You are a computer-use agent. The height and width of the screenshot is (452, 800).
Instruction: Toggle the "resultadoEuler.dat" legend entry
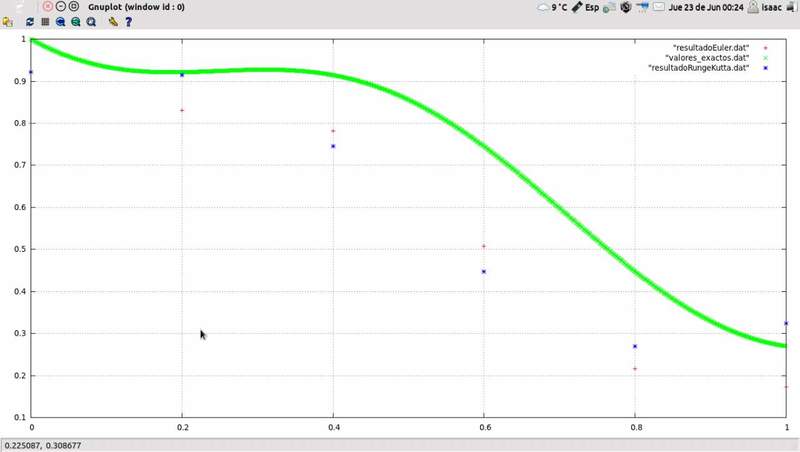click(711, 47)
